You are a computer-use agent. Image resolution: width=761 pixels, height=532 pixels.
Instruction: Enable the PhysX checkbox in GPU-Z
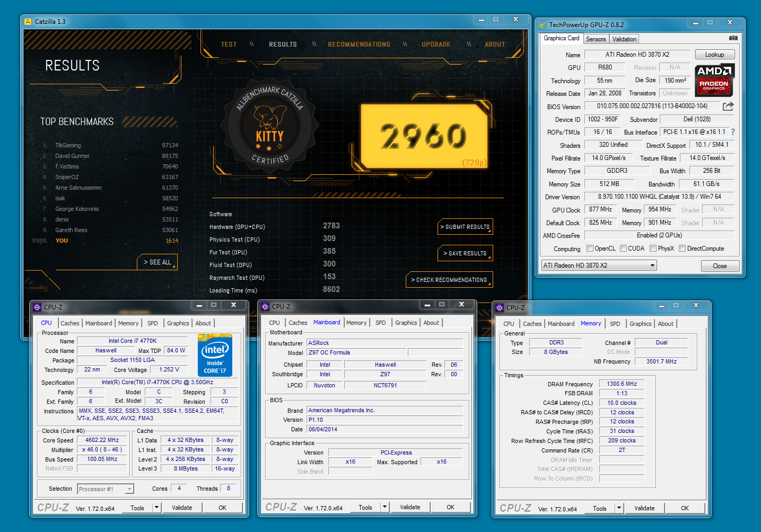pos(653,249)
